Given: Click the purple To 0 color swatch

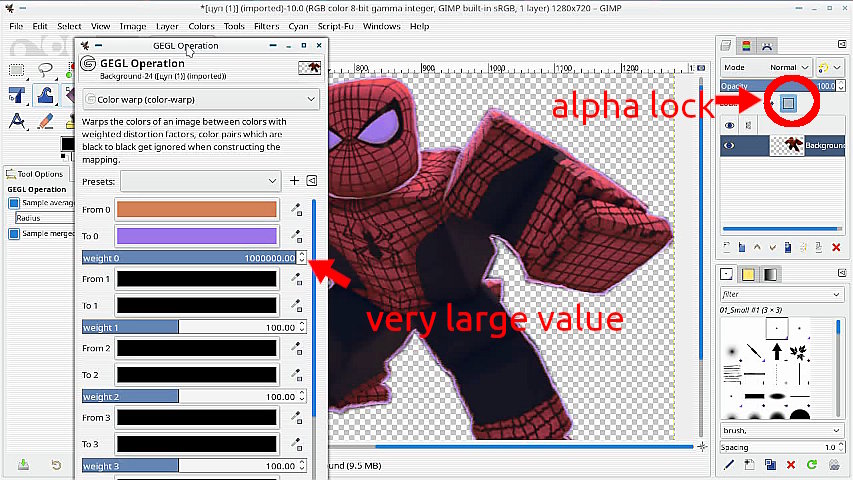Looking at the screenshot, I should (x=196, y=236).
